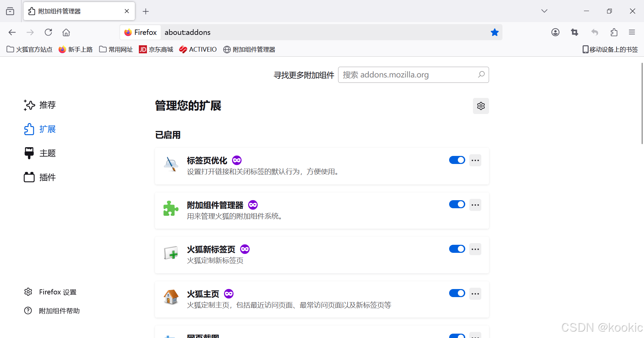The height and width of the screenshot is (338, 644).
Task: Open the 火狐主页 extension title
Action: (x=203, y=294)
